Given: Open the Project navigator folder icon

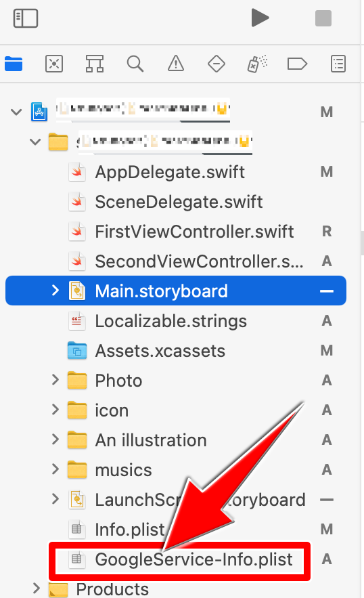Looking at the screenshot, I should point(14,64).
